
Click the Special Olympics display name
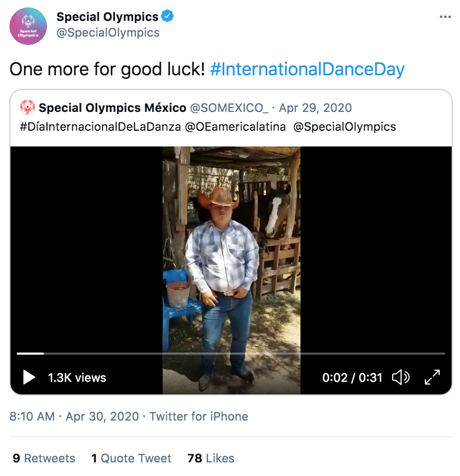(x=107, y=16)
